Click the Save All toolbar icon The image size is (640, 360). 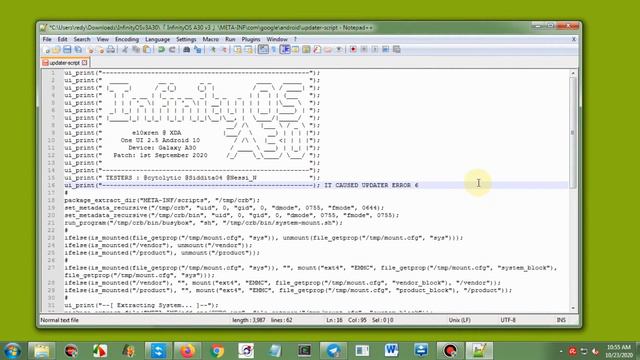click(x=78, y=50)
